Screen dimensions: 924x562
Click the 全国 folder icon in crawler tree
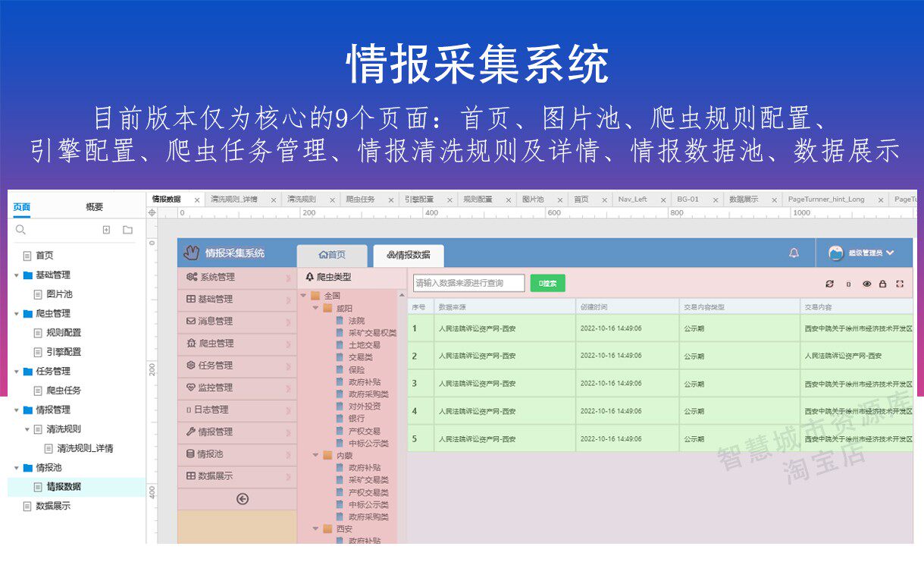[315, 296]
